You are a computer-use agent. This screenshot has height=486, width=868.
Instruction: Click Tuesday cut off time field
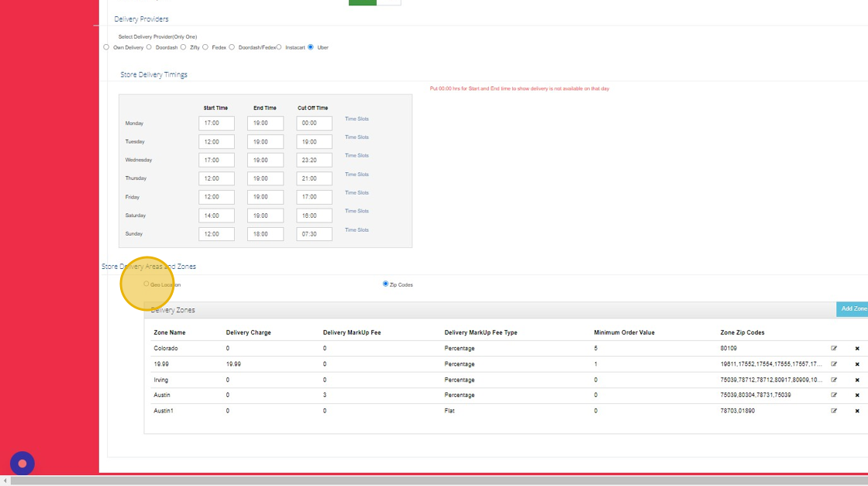coord(314,142)
